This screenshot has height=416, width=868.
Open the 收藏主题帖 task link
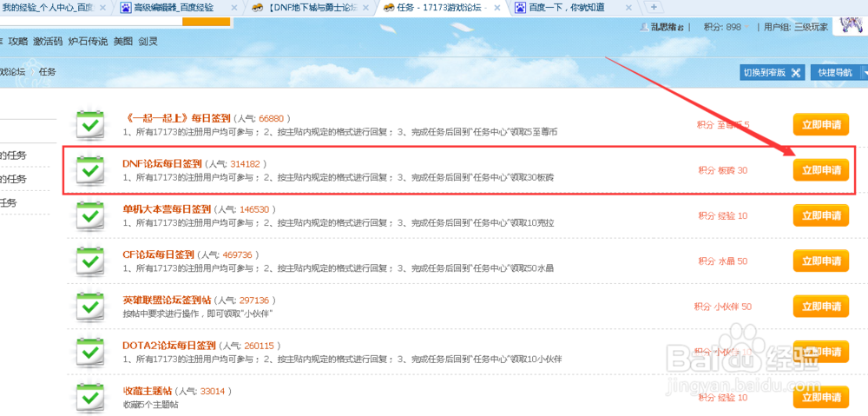pyautogui.click(x=148, y=391)
